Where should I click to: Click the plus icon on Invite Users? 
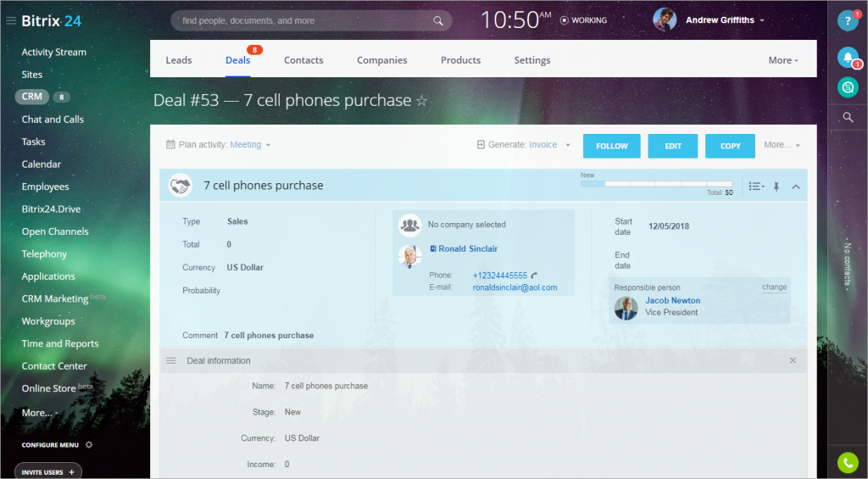(71, 472)
